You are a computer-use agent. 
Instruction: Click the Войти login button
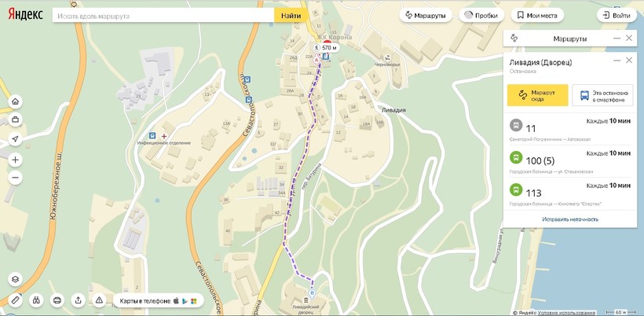[616, 15]
